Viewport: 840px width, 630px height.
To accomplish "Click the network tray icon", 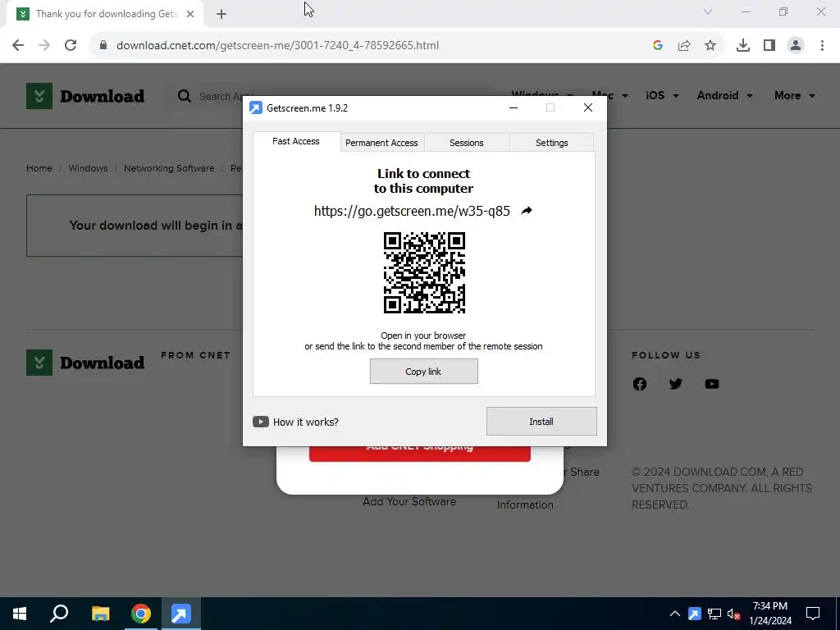I will pos(714,614).
